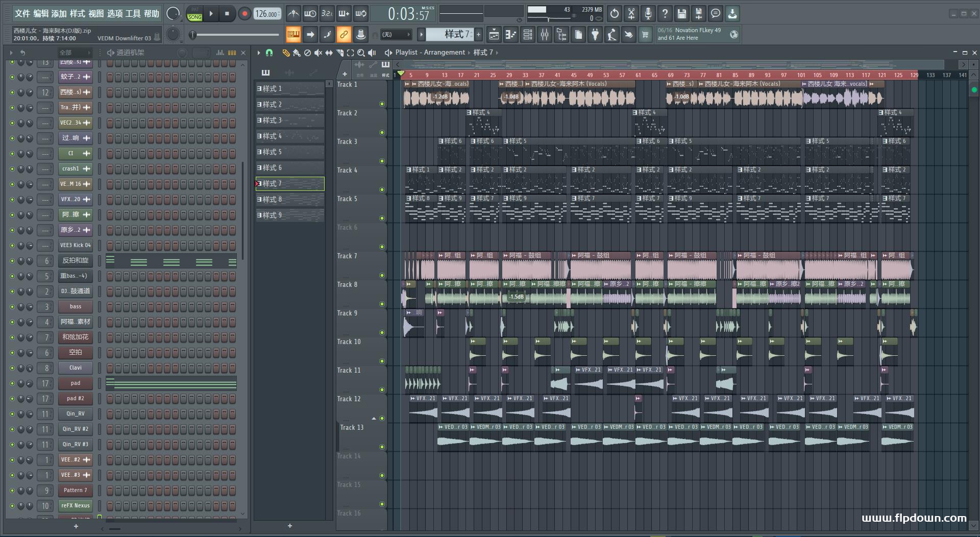Viewport: 980px width, 537px height.
Task: Toggle mute LED for Clavi channel
Action: tap(12, 368)
